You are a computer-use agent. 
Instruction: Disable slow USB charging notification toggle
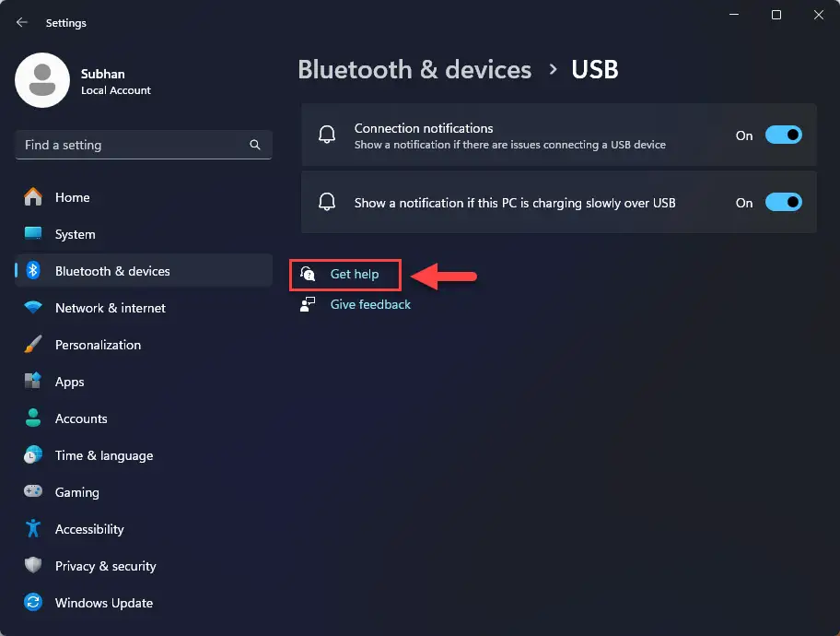[783, 202]
